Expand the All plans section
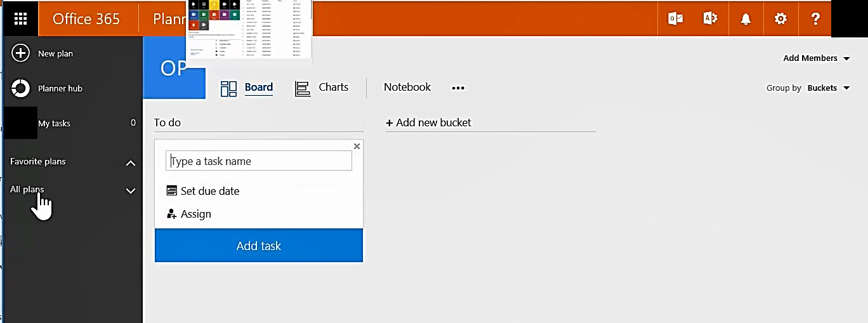 (131, 190)
